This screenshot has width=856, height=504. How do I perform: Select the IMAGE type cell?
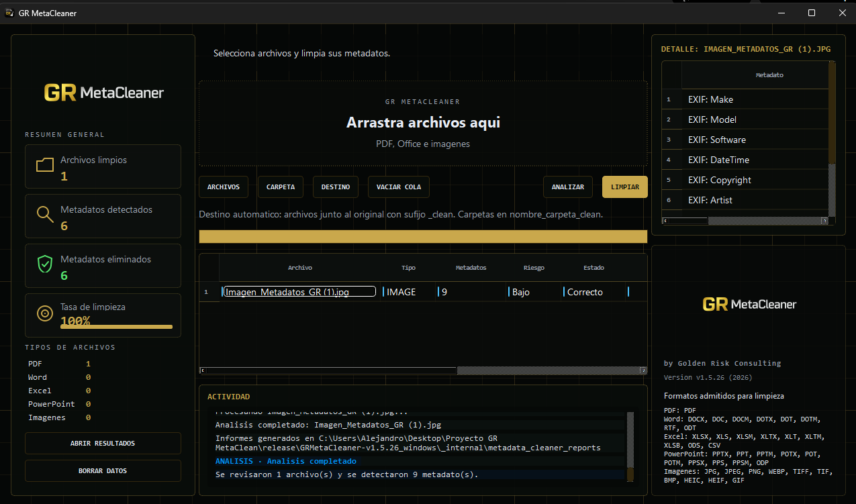tap(409, 292)
